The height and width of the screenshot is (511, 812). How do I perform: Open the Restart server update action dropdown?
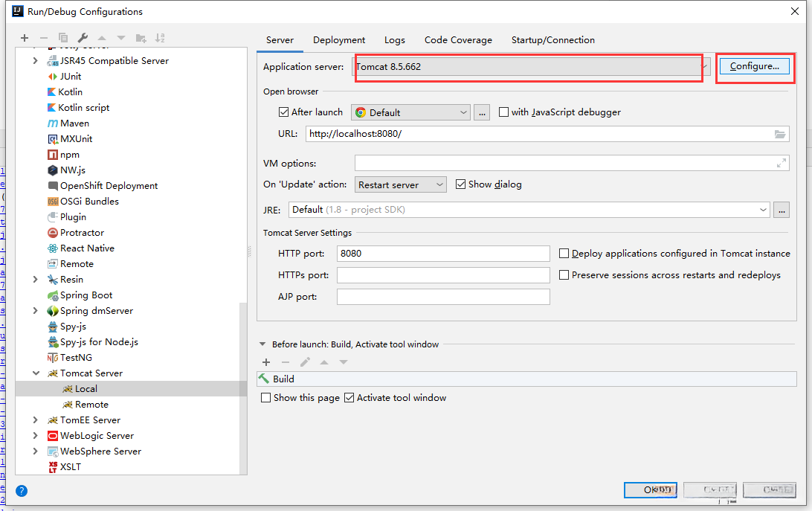tap(401, 184)
